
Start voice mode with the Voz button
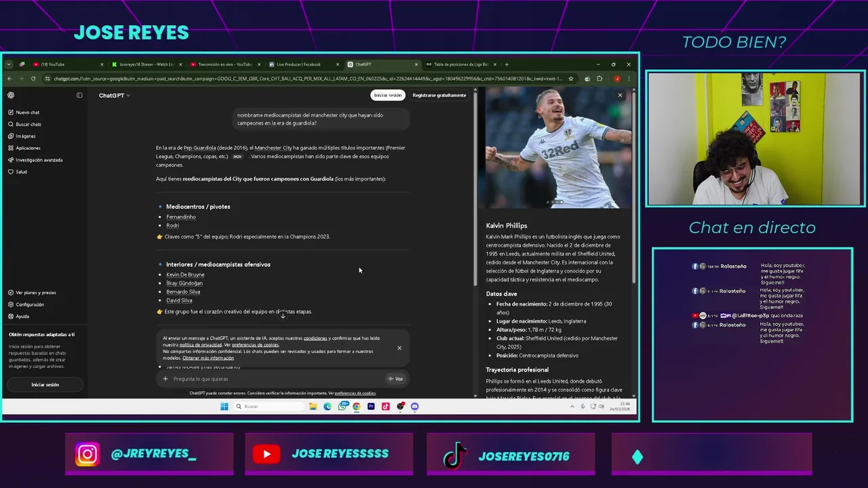point(395,379)
